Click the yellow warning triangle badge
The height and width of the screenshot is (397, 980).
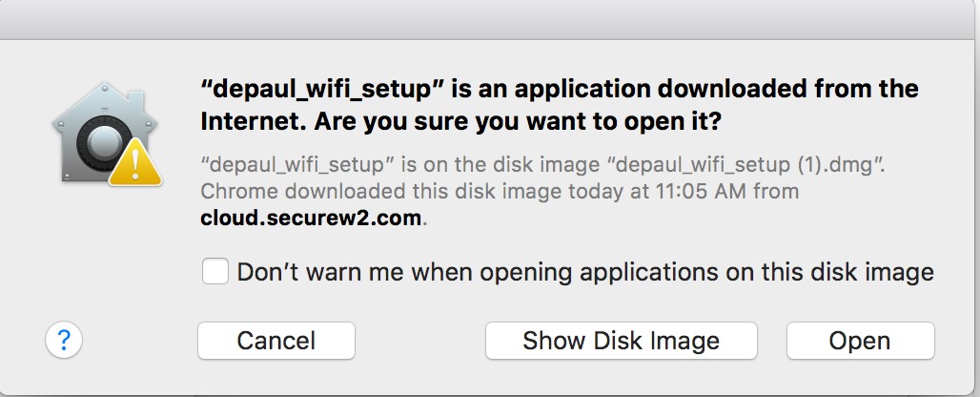135,164
